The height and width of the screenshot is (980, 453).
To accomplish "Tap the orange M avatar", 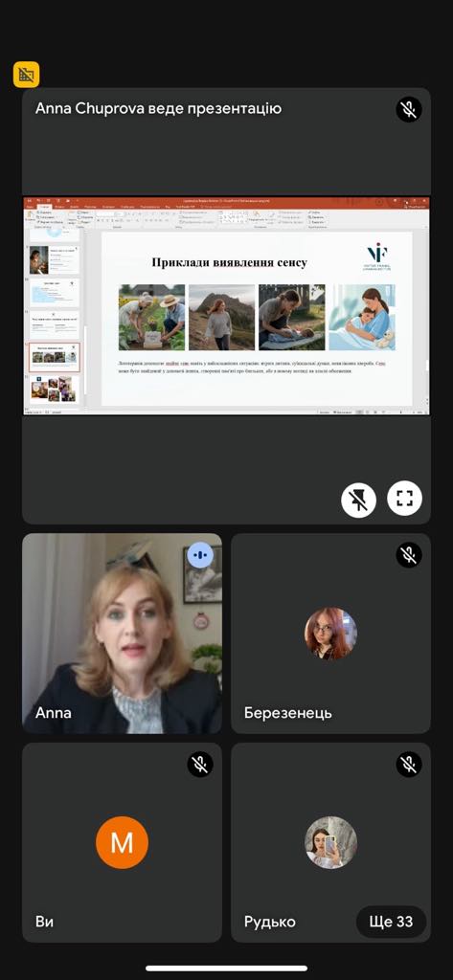I will (x=122, y=842).
